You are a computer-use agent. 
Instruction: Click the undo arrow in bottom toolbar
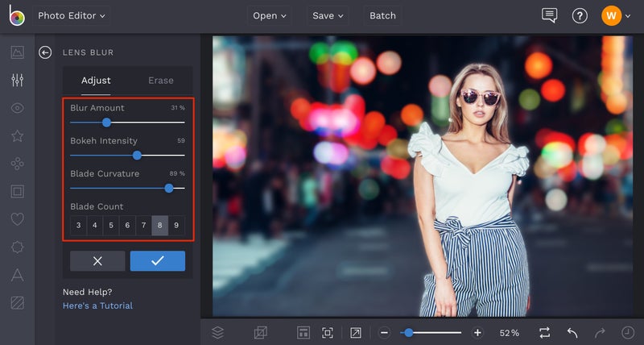point(572,332)
